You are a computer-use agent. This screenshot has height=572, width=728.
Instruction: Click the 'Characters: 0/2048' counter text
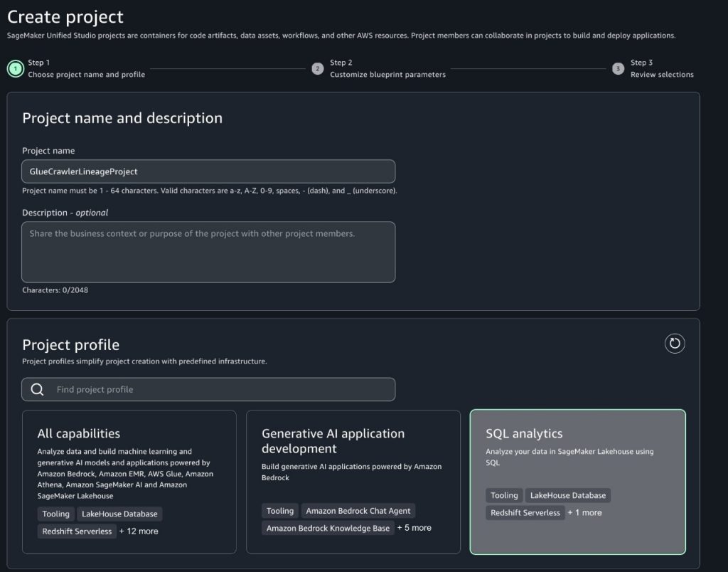[55, 290]
